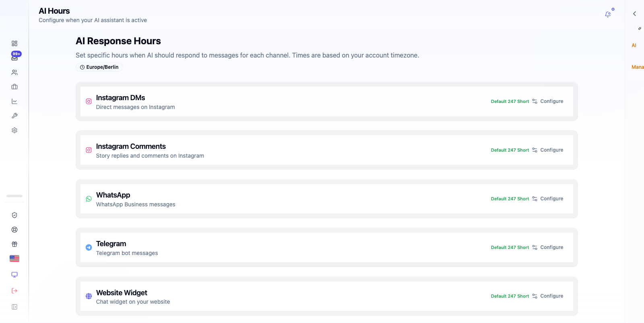Click the Telegram logo icon
The width and height of the screenshot is (644, 323).
point(89,247)
